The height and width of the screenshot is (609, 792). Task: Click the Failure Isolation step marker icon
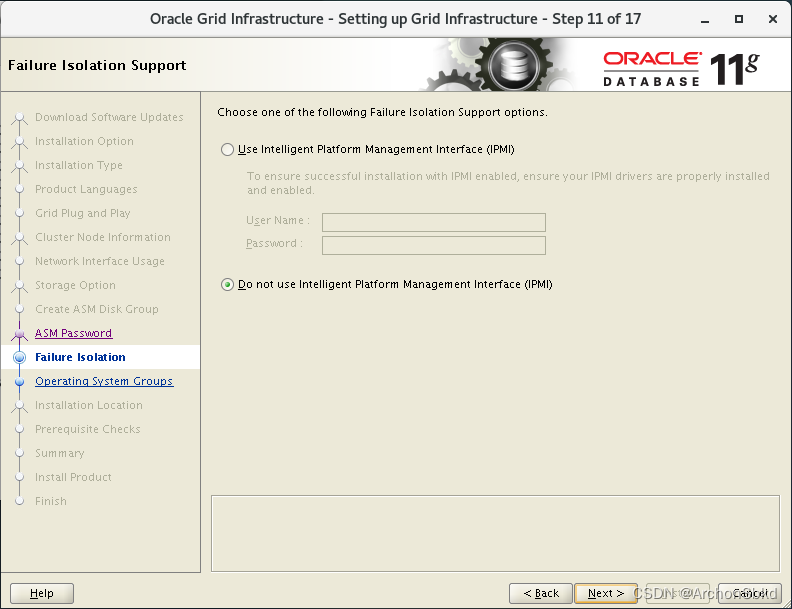click(x=20, y=358)
